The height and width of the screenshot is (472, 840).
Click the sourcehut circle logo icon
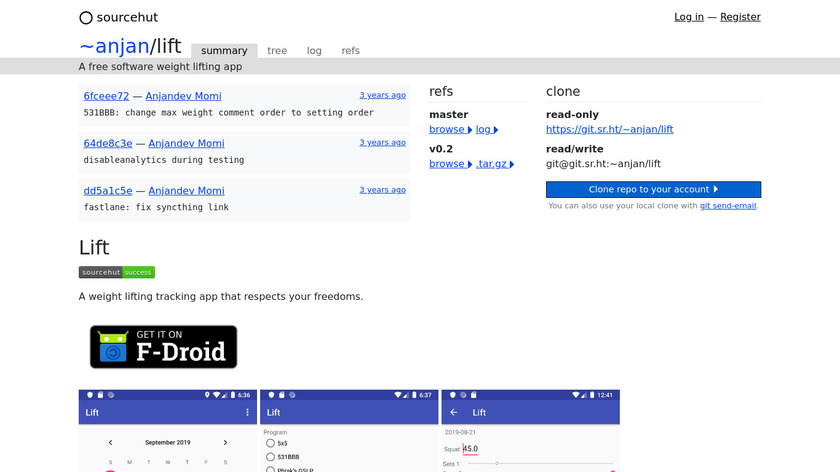click(x=86, y=18)
